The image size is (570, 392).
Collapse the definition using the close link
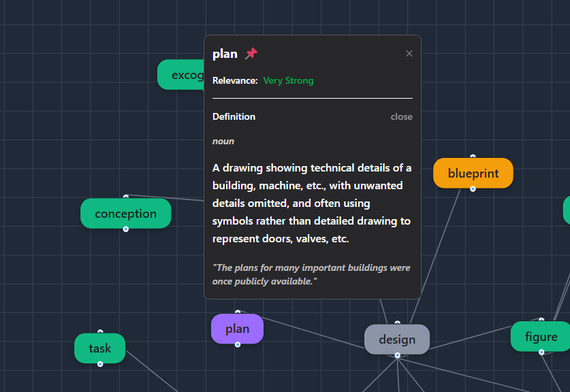(401, 116)
